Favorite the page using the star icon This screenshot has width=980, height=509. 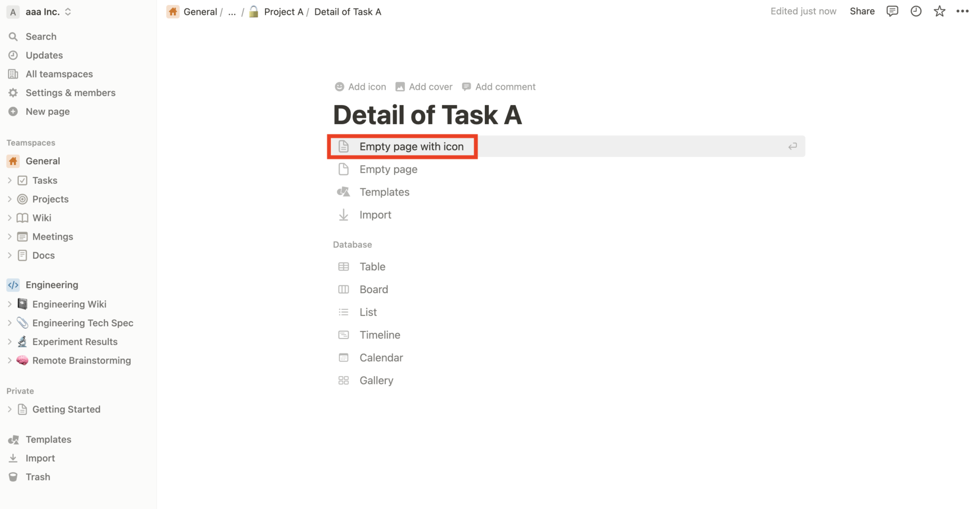point(939,11)
